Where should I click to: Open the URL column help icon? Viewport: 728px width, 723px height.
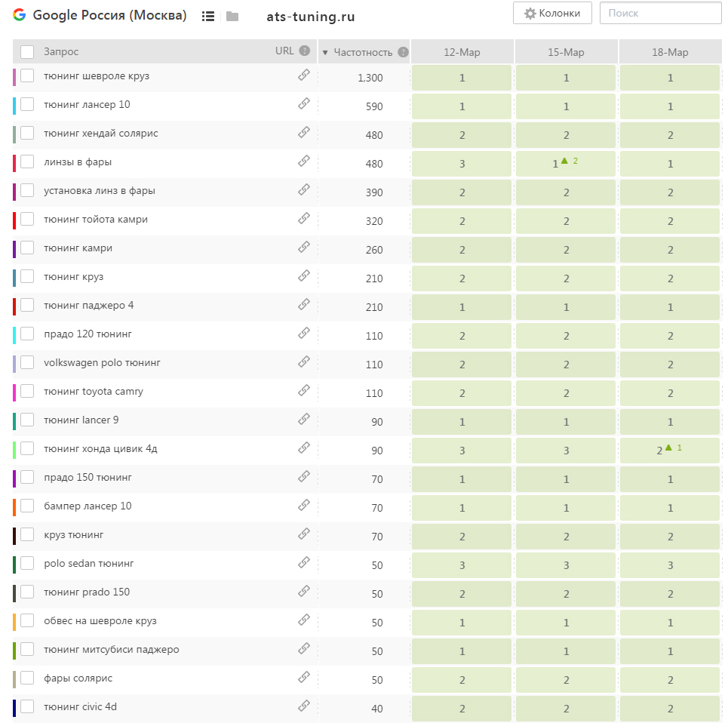[305, 51]
